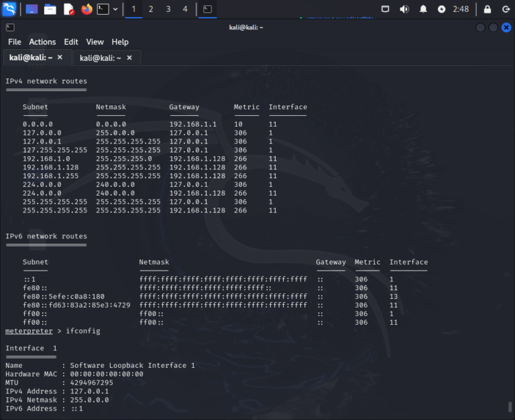
Task: Click the clock showing 2:48
Action: (461, 9)
